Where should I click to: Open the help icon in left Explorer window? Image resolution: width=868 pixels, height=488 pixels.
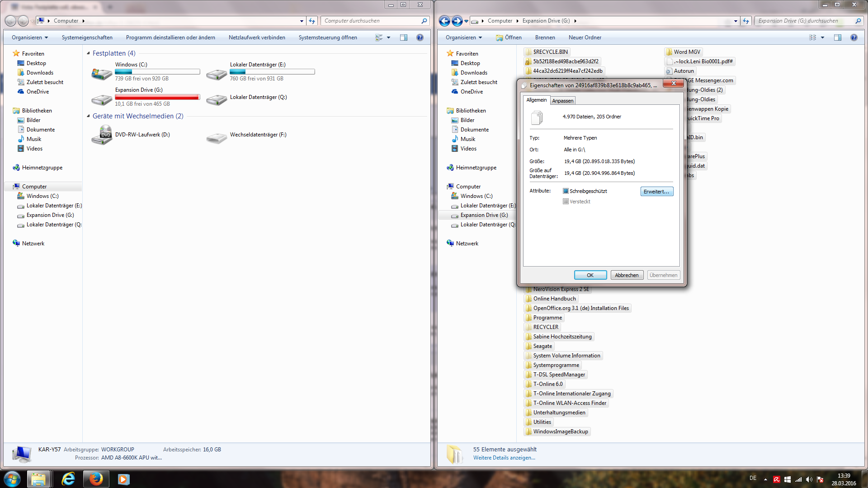pos(420,38)
